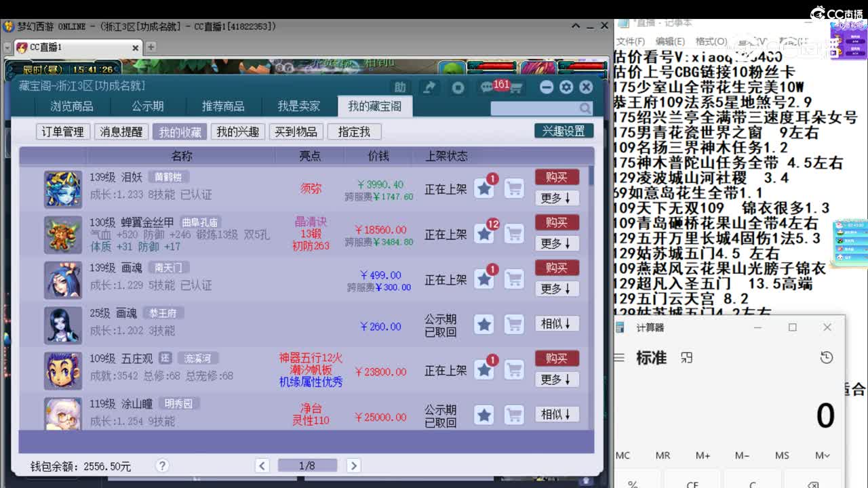The height and width of the screenshot is (488, 868).
Task: Expand 更多 dropdown for 139级 画魂
Action: click(x=557, y=289)
